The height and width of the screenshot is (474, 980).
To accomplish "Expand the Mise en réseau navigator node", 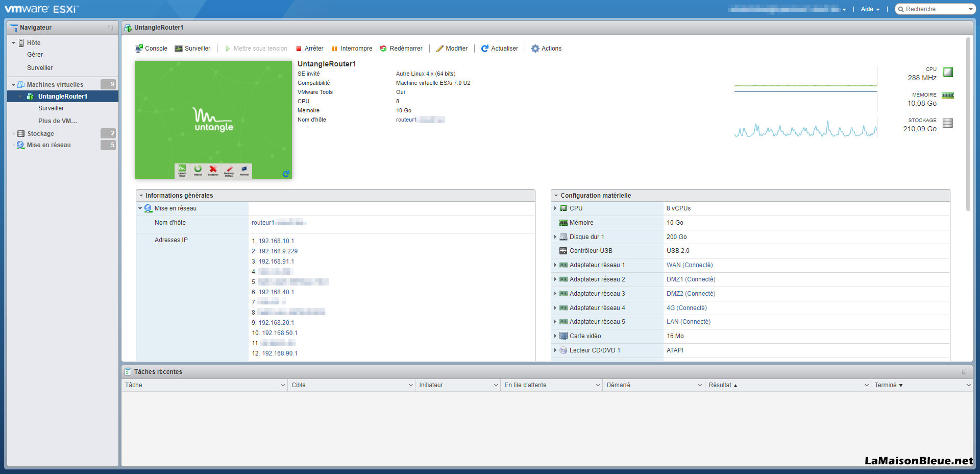I will pos(13,145).
